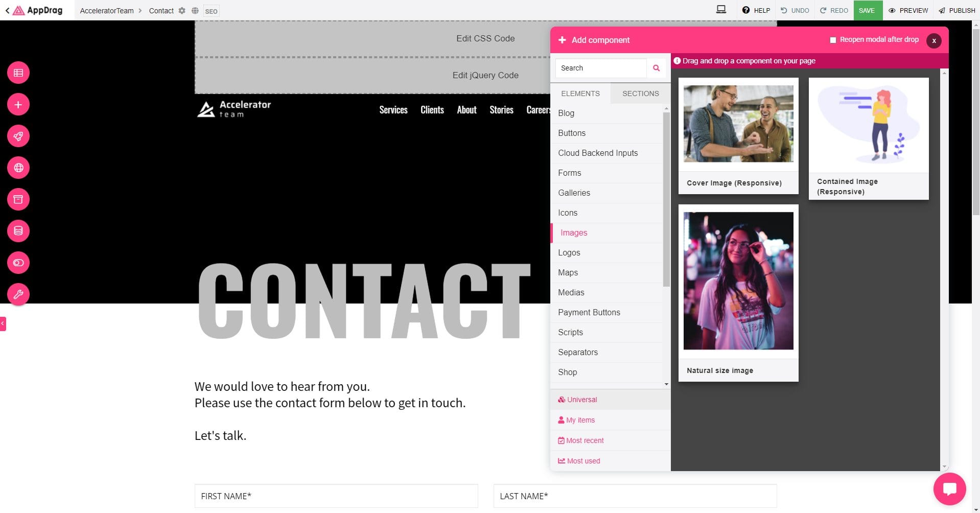Click the Redo button
This screenshot has width=980, height=513.
834,10
